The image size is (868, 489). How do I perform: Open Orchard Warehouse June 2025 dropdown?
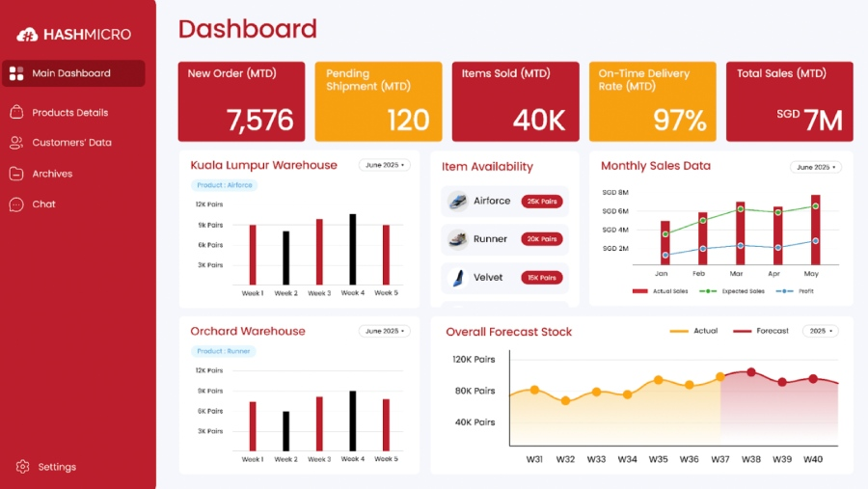(x=384, y=331)
